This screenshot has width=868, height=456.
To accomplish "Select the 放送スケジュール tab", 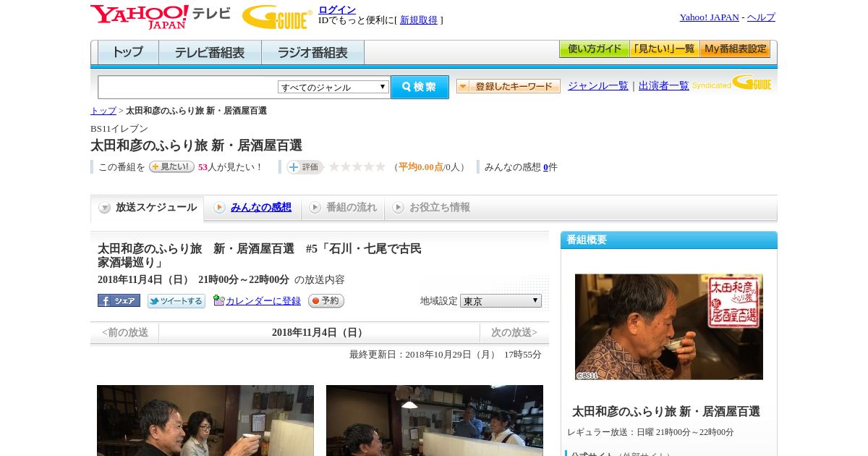I will (x=148, y=208).
